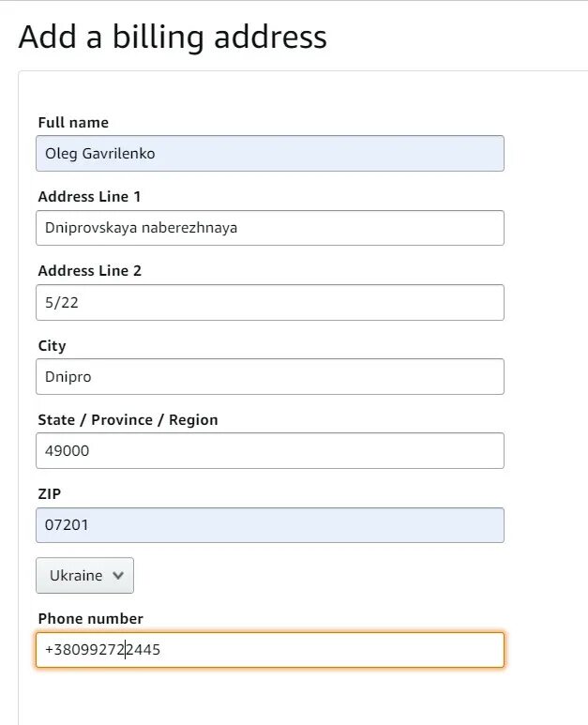This screenshot has width=588, height=725.
Task: Click inside the Phone number field
Action: click(x=270, y=650)
